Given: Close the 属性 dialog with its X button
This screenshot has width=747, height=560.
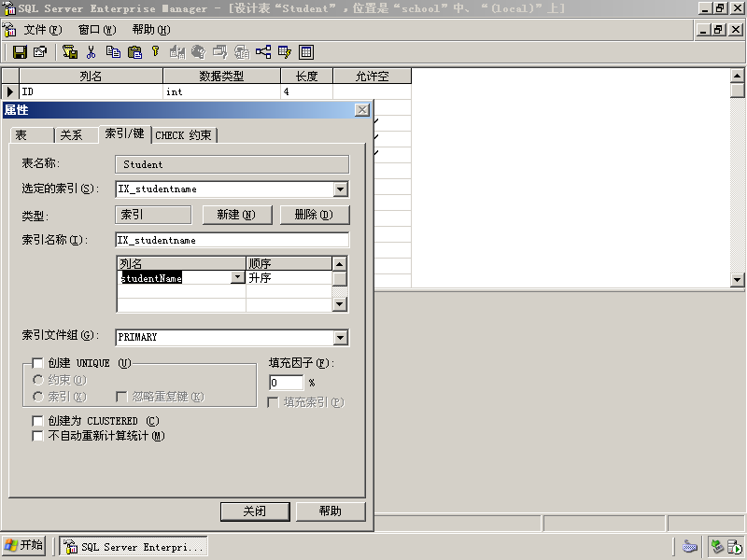Looking at the screenshot, I should tap(362, 110).
